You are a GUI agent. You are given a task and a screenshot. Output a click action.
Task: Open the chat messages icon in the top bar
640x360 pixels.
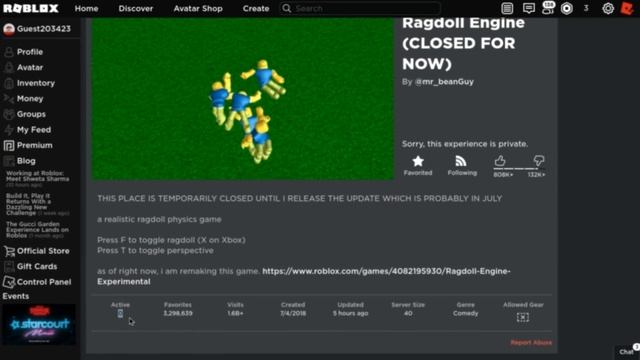(x=529, y=8)
